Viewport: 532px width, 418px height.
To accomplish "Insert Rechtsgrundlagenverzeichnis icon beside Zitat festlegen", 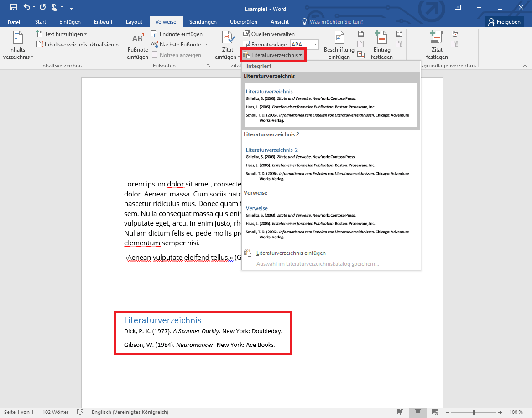I will click(454, 34).
